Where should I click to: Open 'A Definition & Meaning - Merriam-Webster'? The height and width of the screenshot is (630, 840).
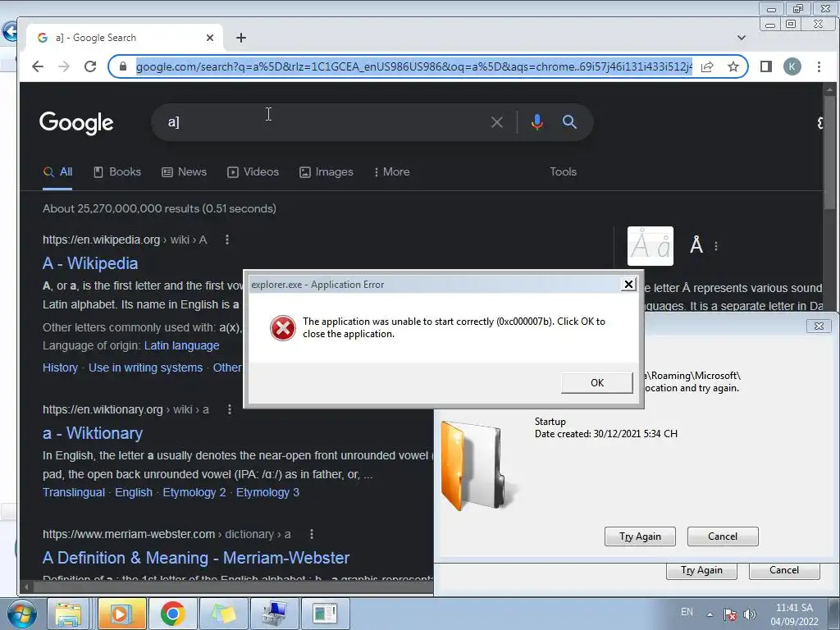click(x=196, y=558)
